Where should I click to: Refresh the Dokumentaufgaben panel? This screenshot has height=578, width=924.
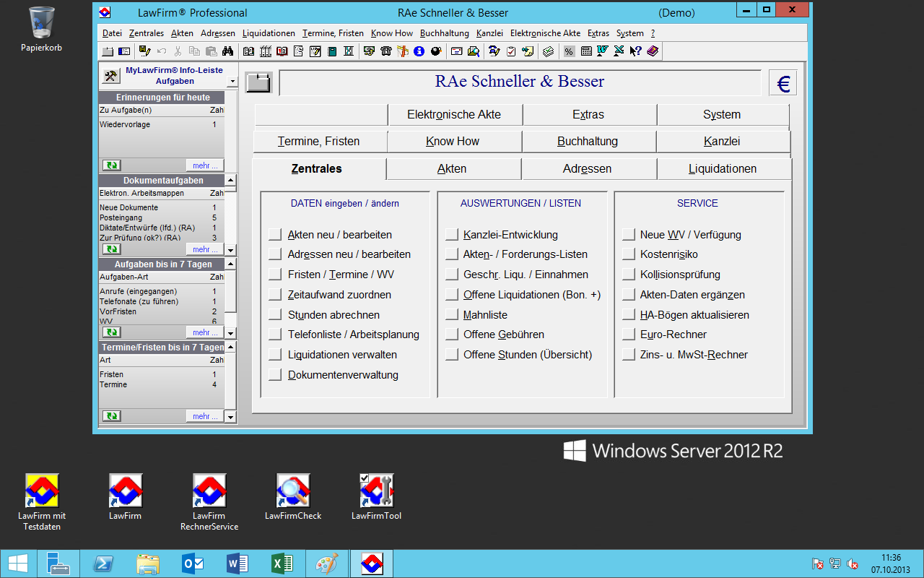pyautogui.click(x=111, y=249)
